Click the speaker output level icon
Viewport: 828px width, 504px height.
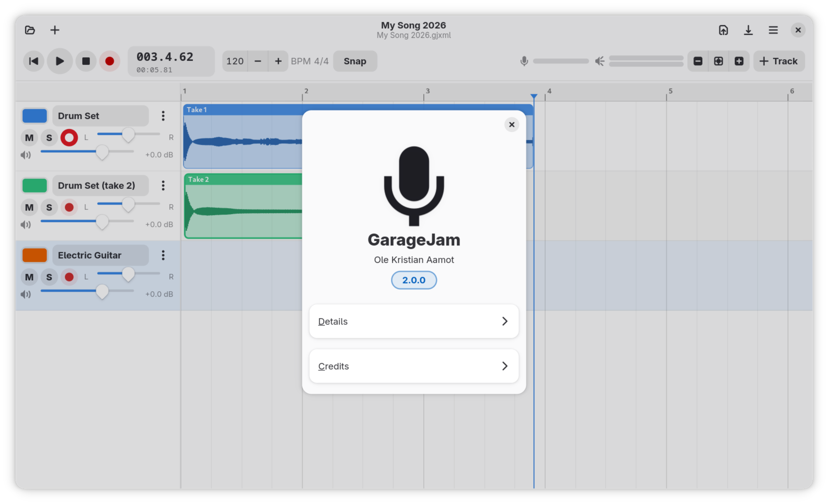click(600, 61)
